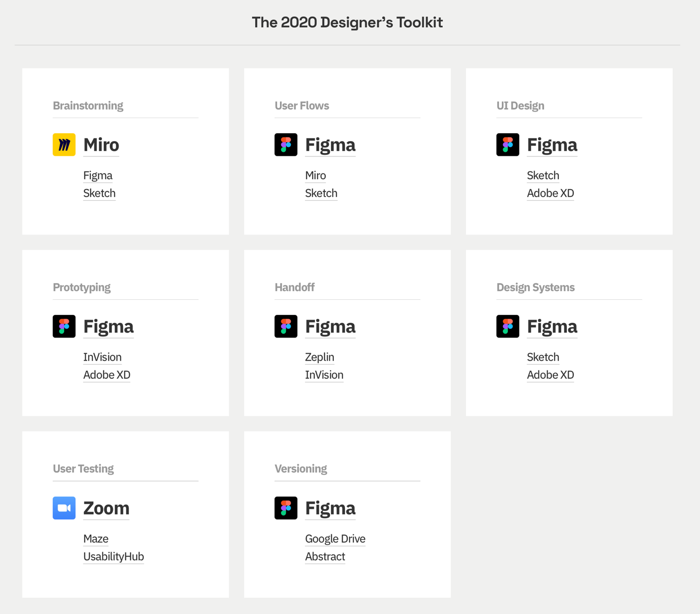Open Google Drive under Versioning
The width and height of the screenshot is (700, 614).
[x=335, y=539]
